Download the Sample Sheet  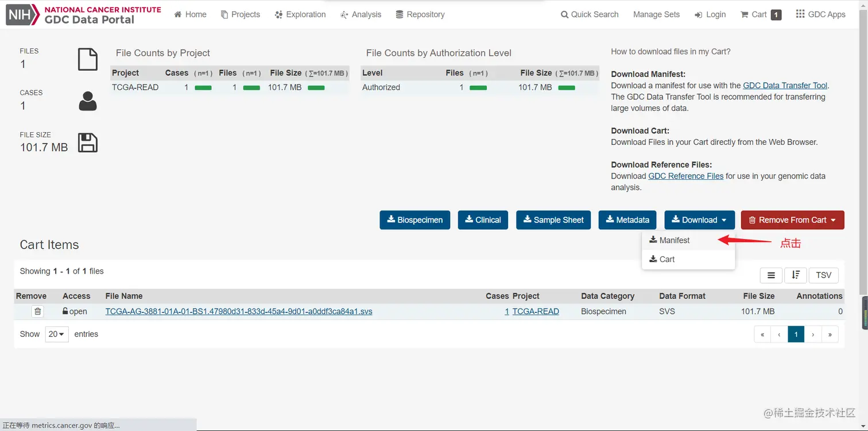[553, 220]
